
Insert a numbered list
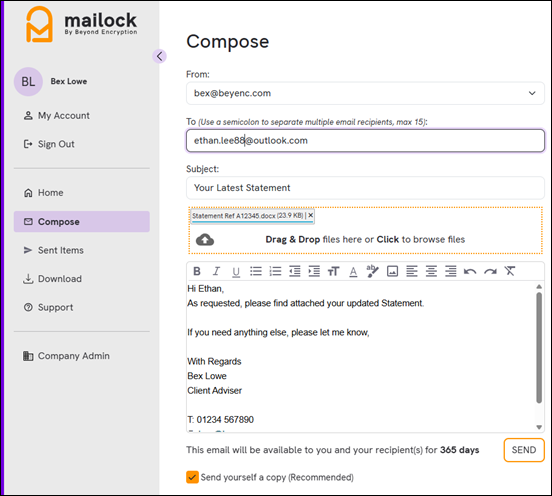coord(275,271)
